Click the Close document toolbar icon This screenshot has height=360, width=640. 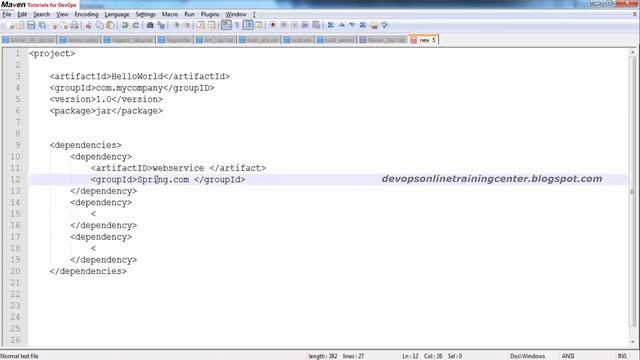(x=54, y=25)
